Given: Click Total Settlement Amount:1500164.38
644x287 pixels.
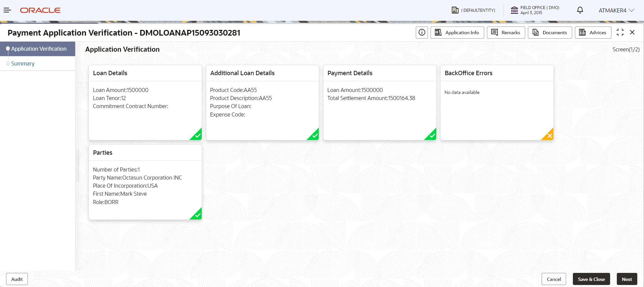Looking at the screenshot, I should click(371, 98).
